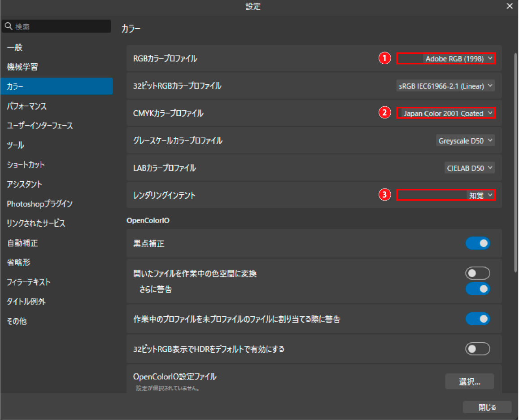Select 一般 in the settings sidebar
The height and width of the screenshot is (420, 519).
pyautogui.click(x=15, y=48)
